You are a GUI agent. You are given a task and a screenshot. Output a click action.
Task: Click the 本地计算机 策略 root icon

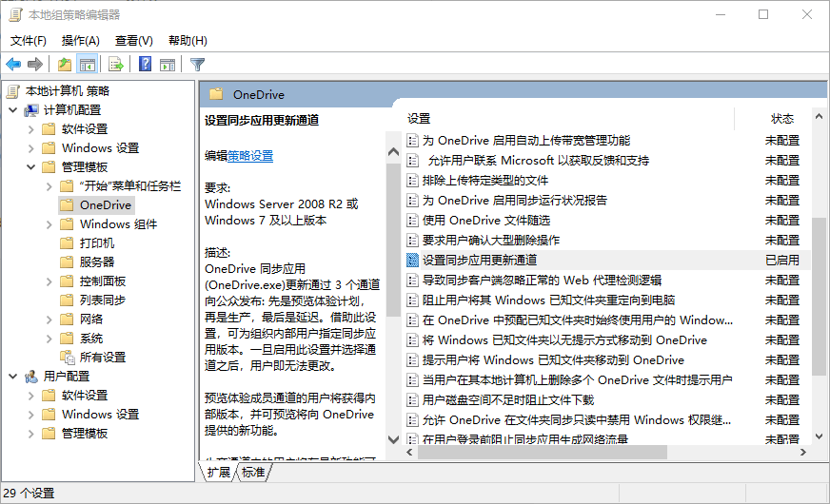click(x=13, y=91)
